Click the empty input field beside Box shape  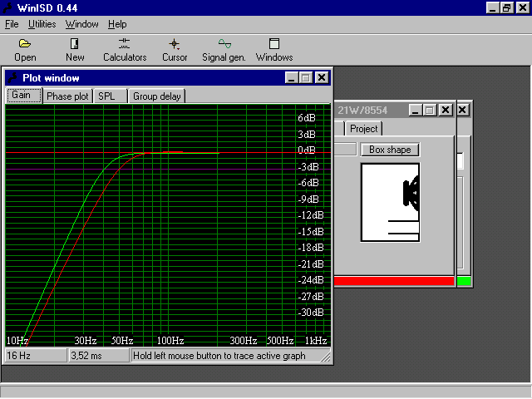346,150
